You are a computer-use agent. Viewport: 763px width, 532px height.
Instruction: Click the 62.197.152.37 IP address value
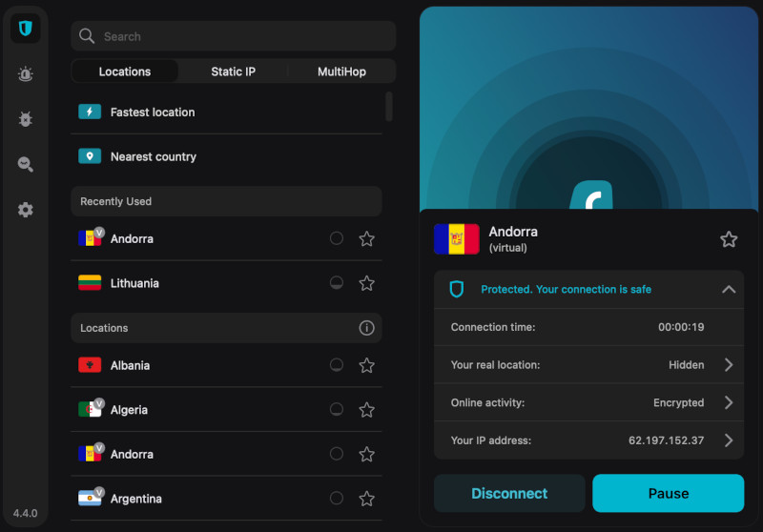pyautogui.click(x=666, y=440)
